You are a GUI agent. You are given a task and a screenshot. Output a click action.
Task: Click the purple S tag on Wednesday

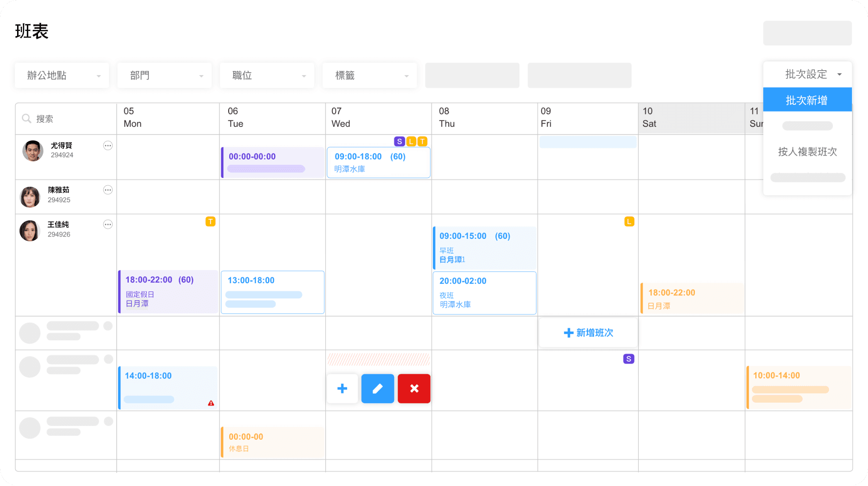click(399, 141)
